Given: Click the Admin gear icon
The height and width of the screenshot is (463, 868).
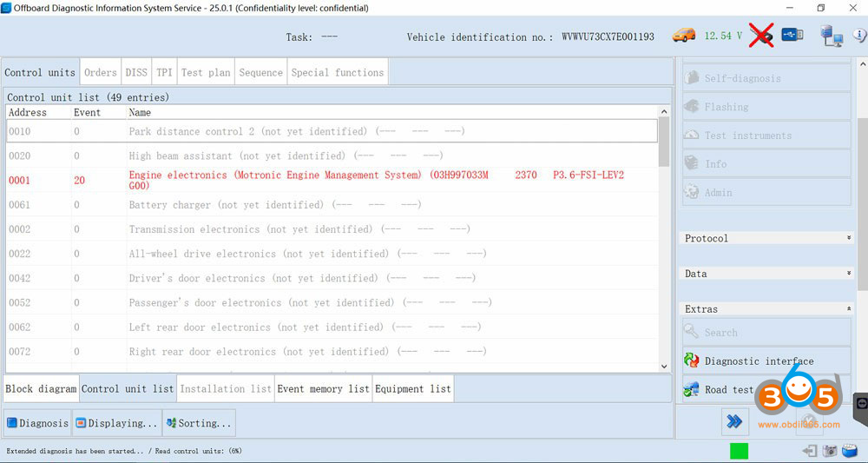Looking at the screenshot, I should click(x=692, y=192).
